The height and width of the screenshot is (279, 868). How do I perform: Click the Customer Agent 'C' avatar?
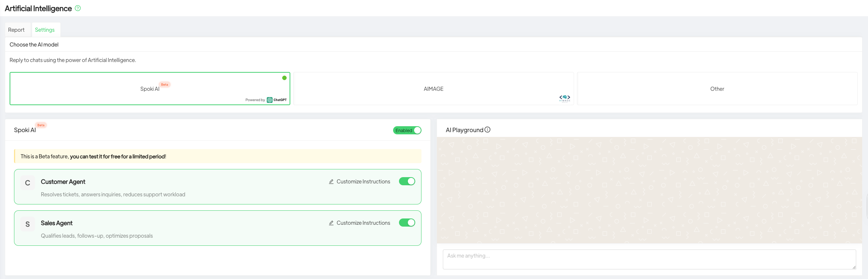coord(28,183)
